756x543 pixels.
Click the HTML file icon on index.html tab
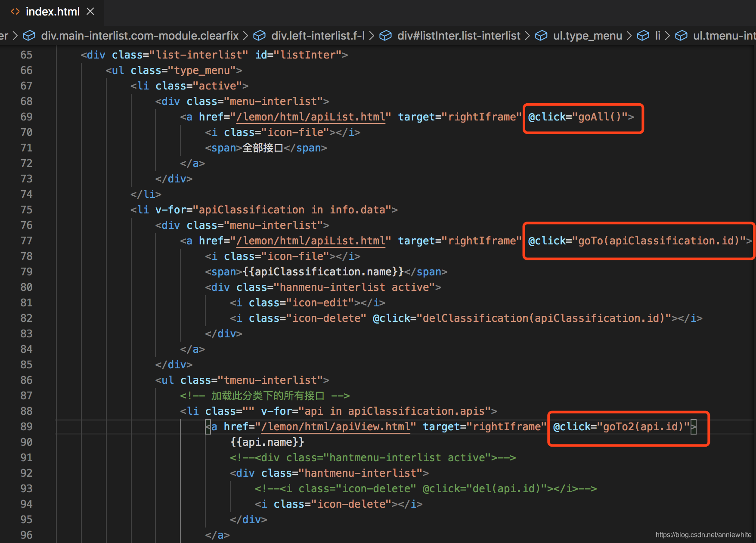tap(15, 12)
